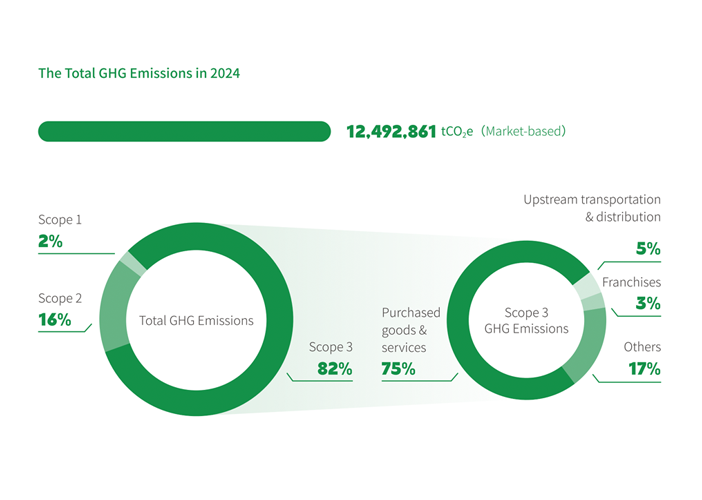Click the '(Market-based)' note

tap(523, 131)
